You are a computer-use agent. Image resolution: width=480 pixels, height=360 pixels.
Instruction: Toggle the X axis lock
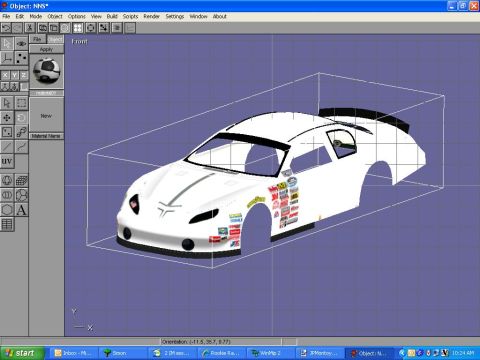5,76
